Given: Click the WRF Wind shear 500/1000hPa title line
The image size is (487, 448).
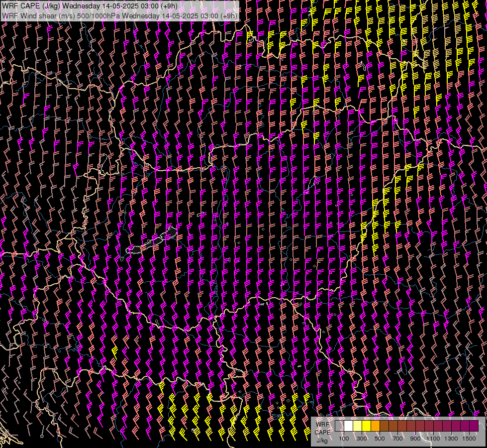Looking at the screenshot, I should pyautogui.click(x=120, y=16).
